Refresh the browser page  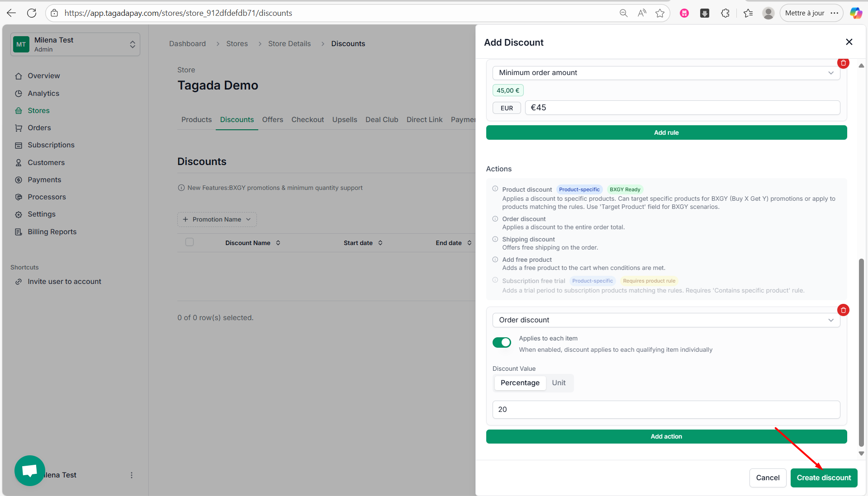coord(32,13)
